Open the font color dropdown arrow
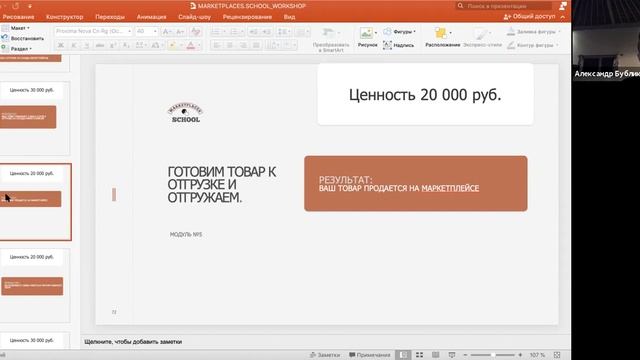This screenshot has height=360, width=640. (199, 45)
